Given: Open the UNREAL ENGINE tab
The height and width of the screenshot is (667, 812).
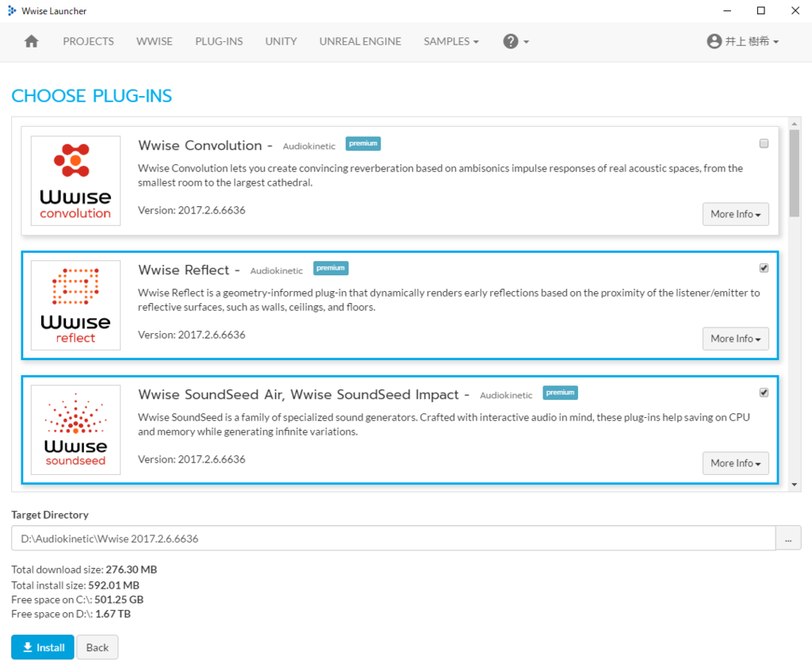Looking at the screenshot, I should pyautogui.click(x=361, y=41).
